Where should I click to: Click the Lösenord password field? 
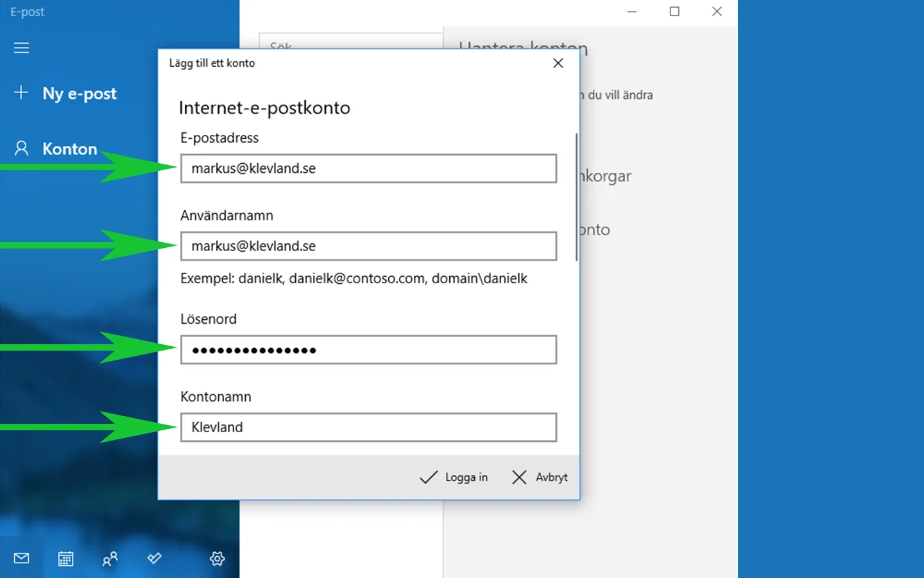coord(368,349)
